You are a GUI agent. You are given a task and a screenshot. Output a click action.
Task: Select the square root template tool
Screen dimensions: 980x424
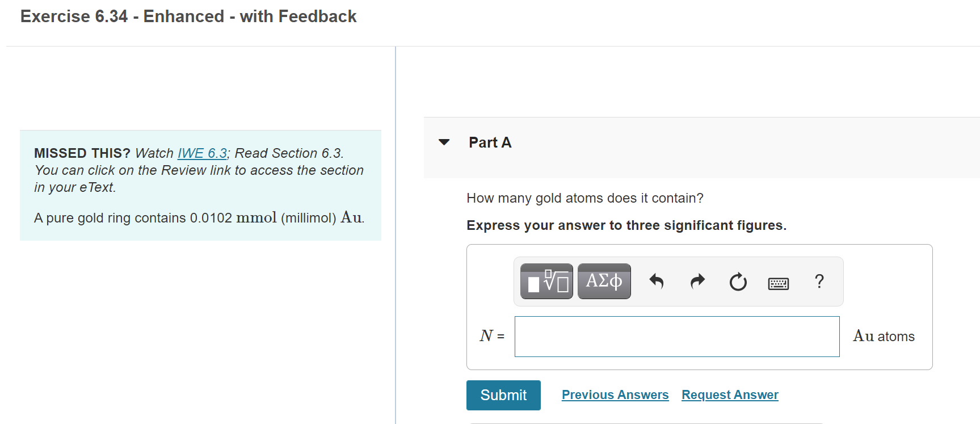[x=546, y=281]
